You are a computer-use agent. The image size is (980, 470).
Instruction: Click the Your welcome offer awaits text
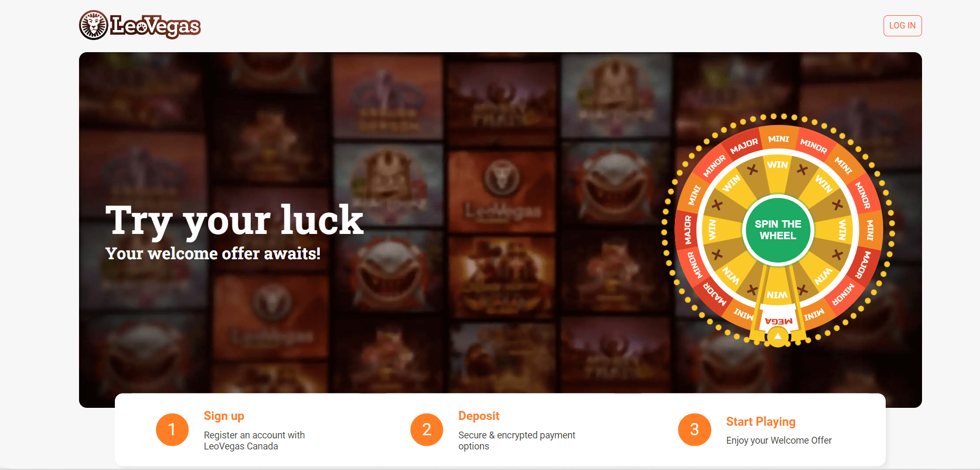[213, 253]
